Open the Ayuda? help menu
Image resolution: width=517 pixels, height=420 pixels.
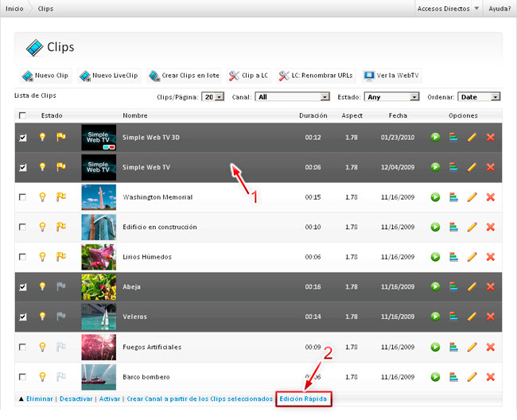[500, 9]
